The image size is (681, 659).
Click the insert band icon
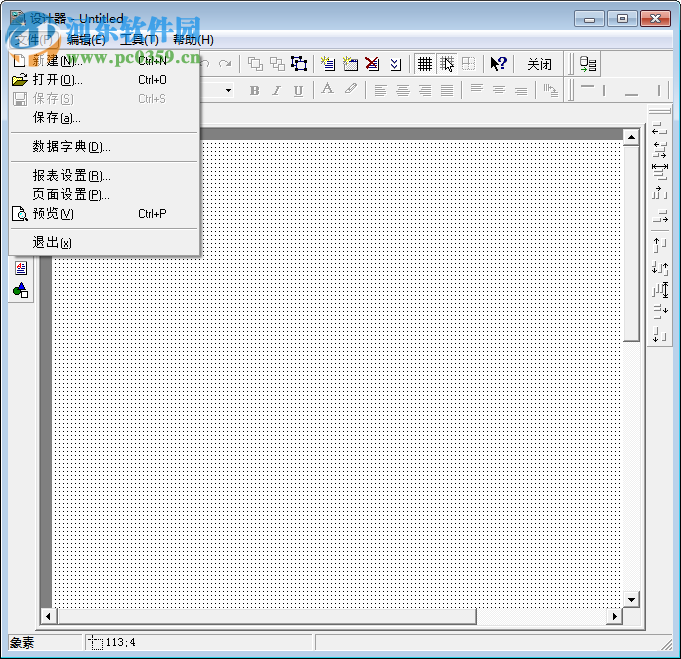click(328, 64)
